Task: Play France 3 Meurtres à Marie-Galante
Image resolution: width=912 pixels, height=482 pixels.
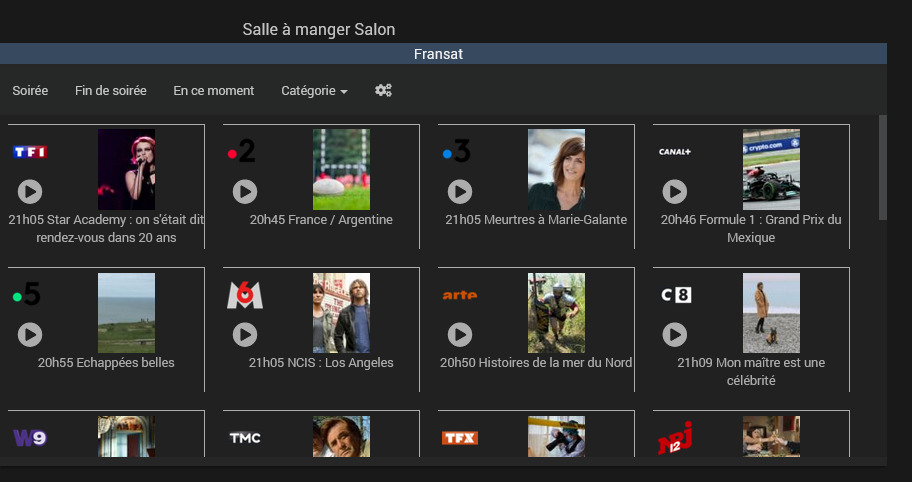Action: click(x=459, y=191)
